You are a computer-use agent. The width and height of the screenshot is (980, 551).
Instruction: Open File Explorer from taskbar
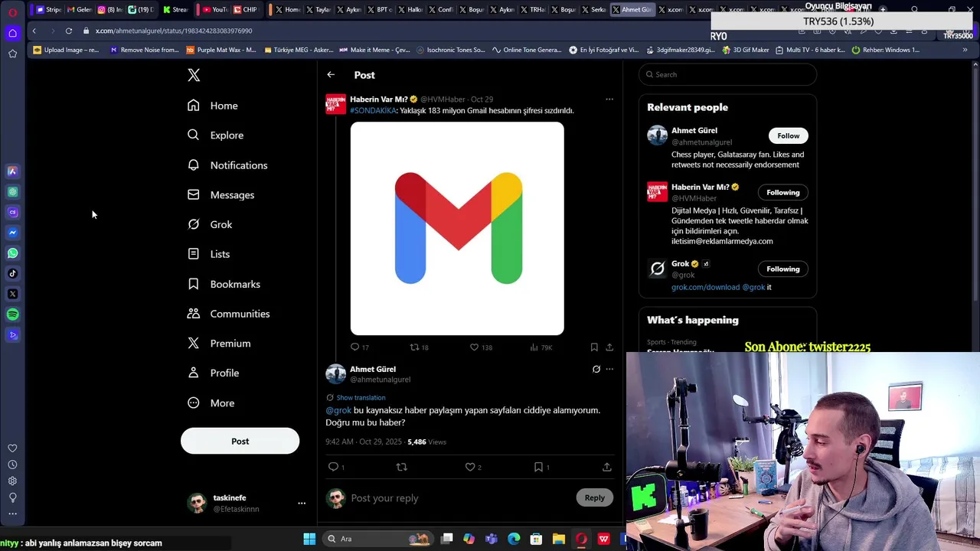[x=558, y=539]
